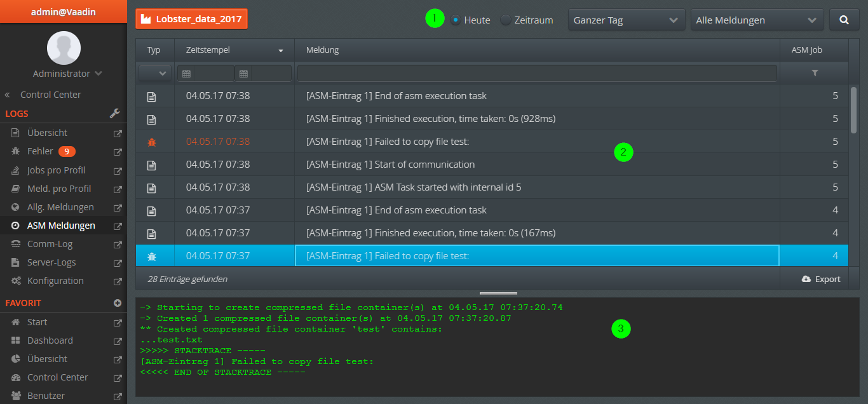Click external-link icon beside Konfiguration
868x404 pixels.
click(x=118, y=281)
